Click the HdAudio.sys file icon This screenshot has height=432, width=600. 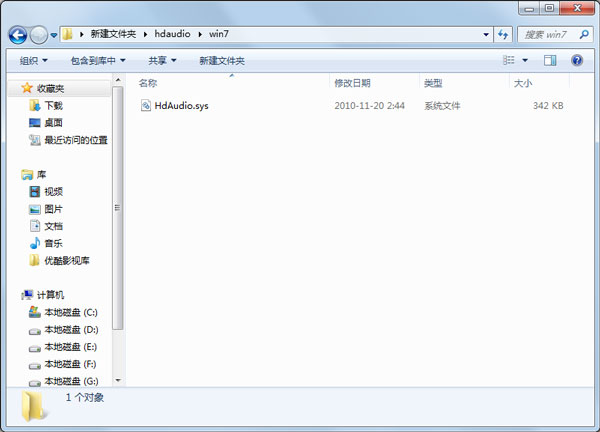(x=145, y=105)
